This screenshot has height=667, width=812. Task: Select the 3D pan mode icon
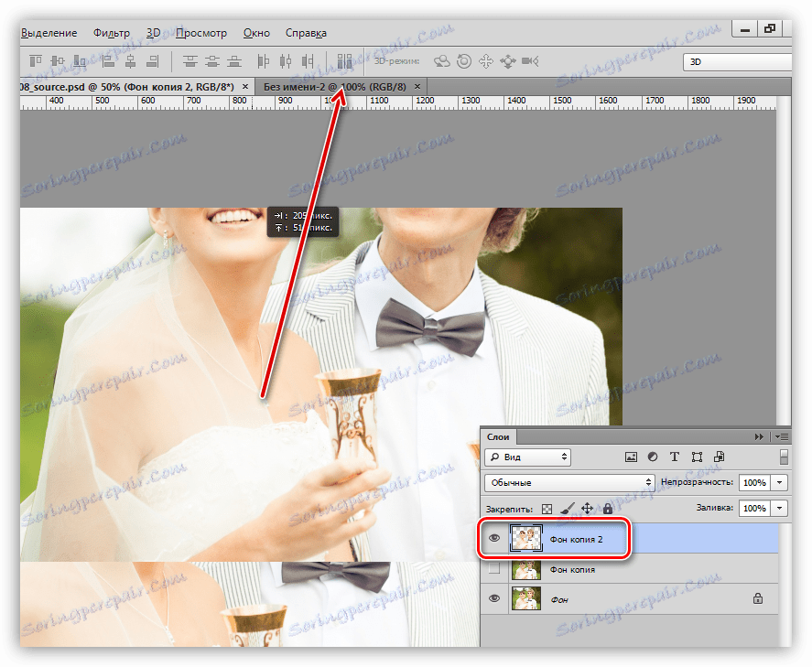pyautogui.click(x=486, y=61)
